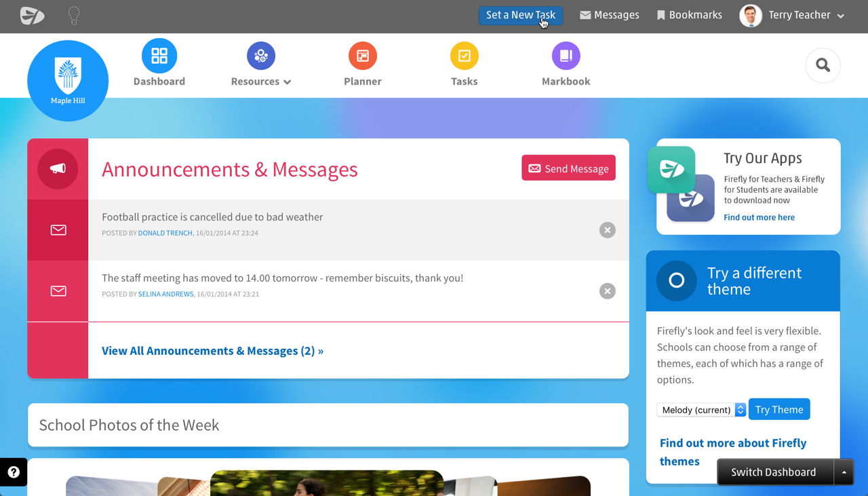Viewport: 868px width, 496px height.
Task: Open Markbook via book icon
Action: click(x=566, y=56)
